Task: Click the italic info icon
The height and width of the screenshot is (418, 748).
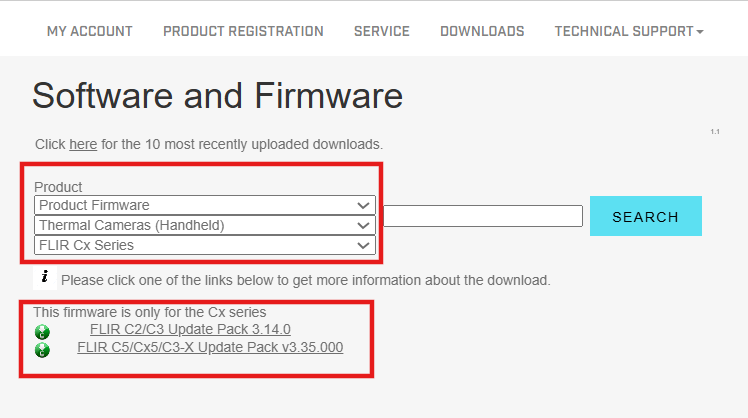Action: coord(45,278)
